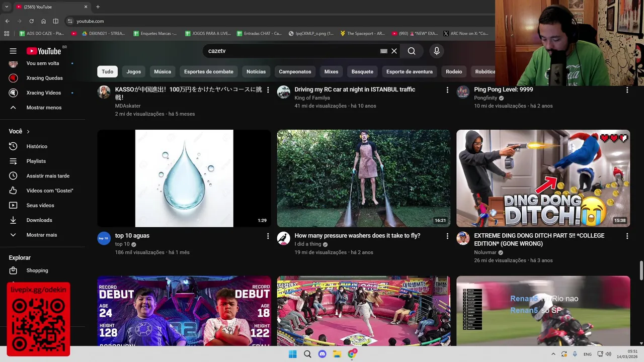Open the browser home button
Screen dimensions: 644x362
(44, 21)
